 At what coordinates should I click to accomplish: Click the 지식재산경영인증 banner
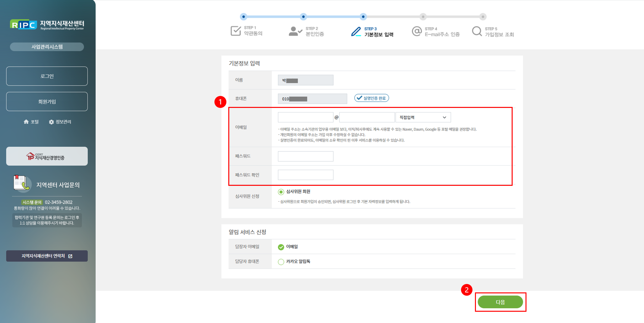(47, 157)
